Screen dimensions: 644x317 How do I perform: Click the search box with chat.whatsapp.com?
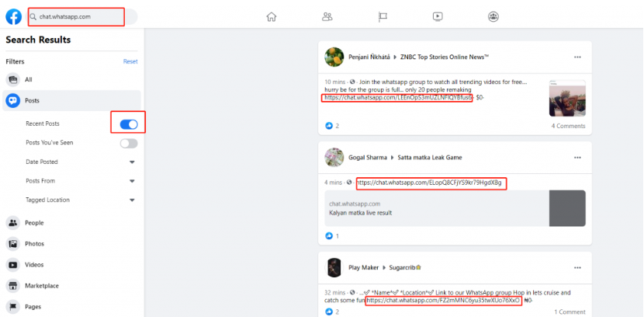(83, 17)
